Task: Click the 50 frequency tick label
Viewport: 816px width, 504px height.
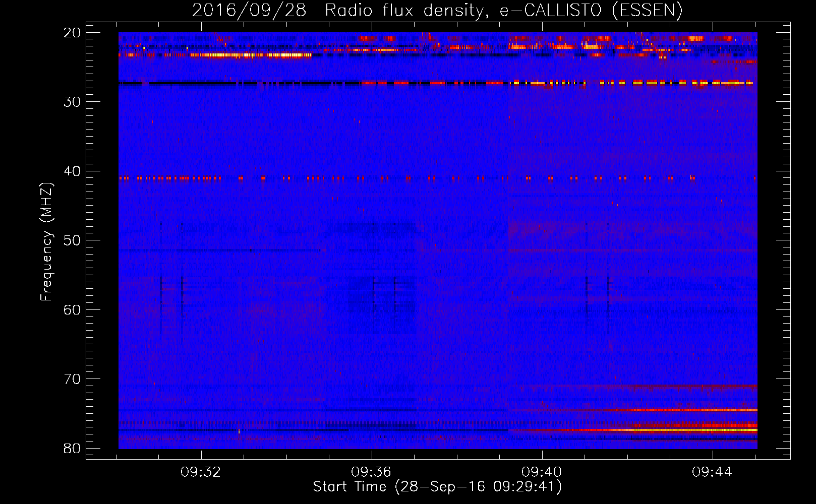Action: 73,240
